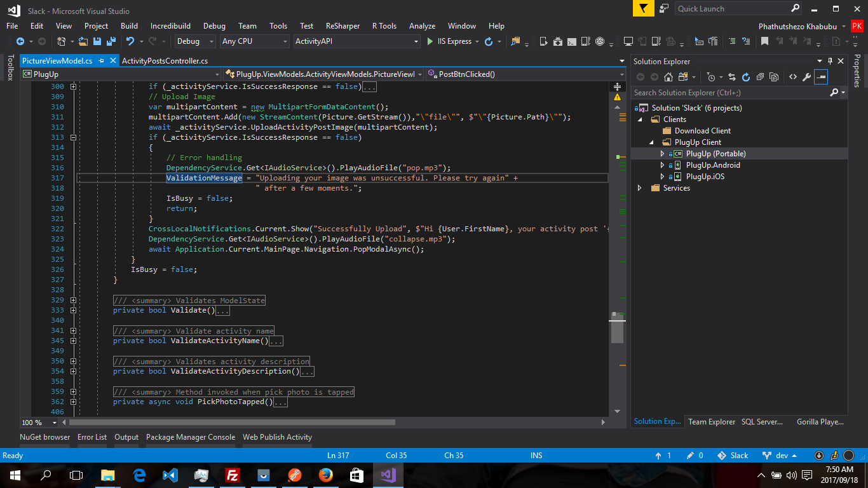Click the editor horizontal scrollbar thumb

pyautogui.click(x=233, y=423)
